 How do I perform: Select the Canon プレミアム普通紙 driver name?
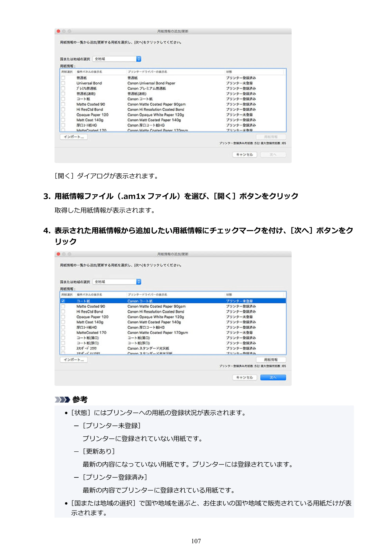147,88
